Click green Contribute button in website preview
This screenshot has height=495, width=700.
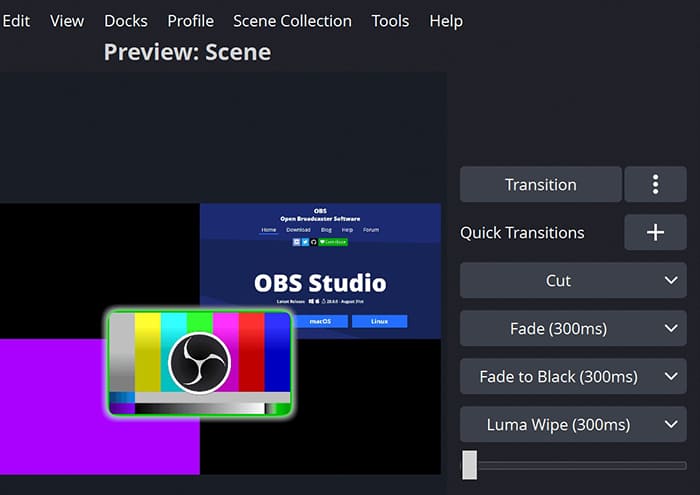tap(333, 242)
